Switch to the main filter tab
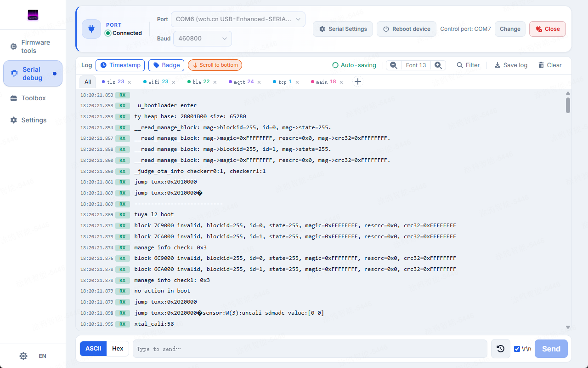 323,82
